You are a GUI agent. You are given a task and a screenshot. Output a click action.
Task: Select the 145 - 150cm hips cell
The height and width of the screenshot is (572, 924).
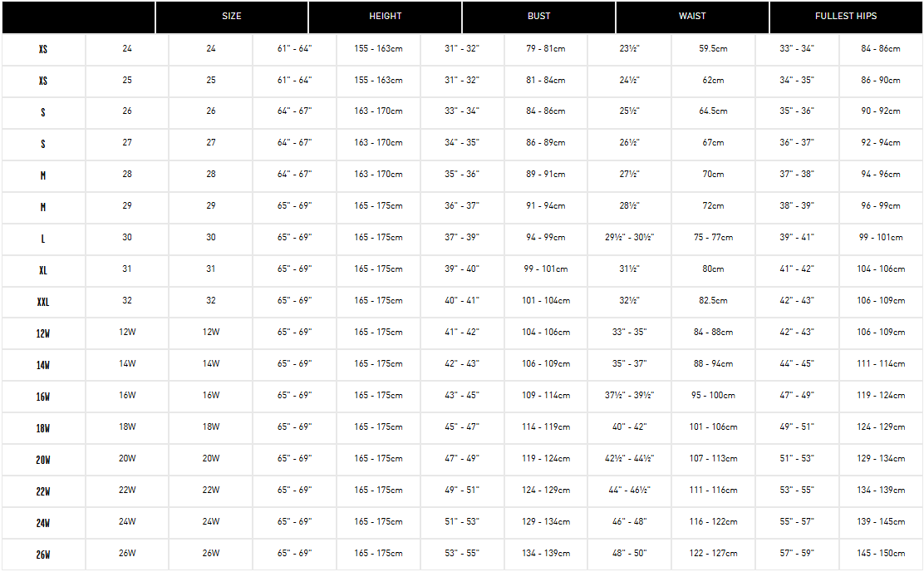coord(881,554)
